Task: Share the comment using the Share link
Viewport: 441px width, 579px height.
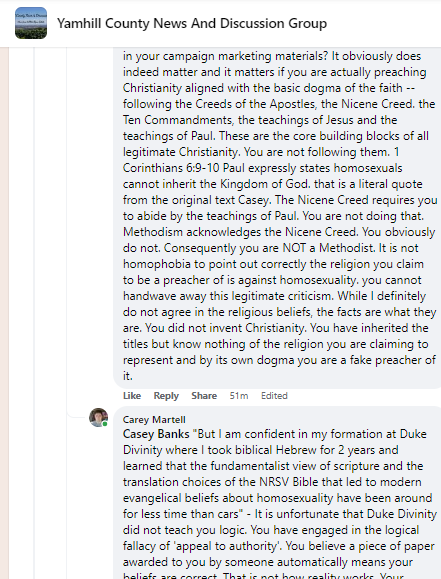Action: tap(204, 395)
